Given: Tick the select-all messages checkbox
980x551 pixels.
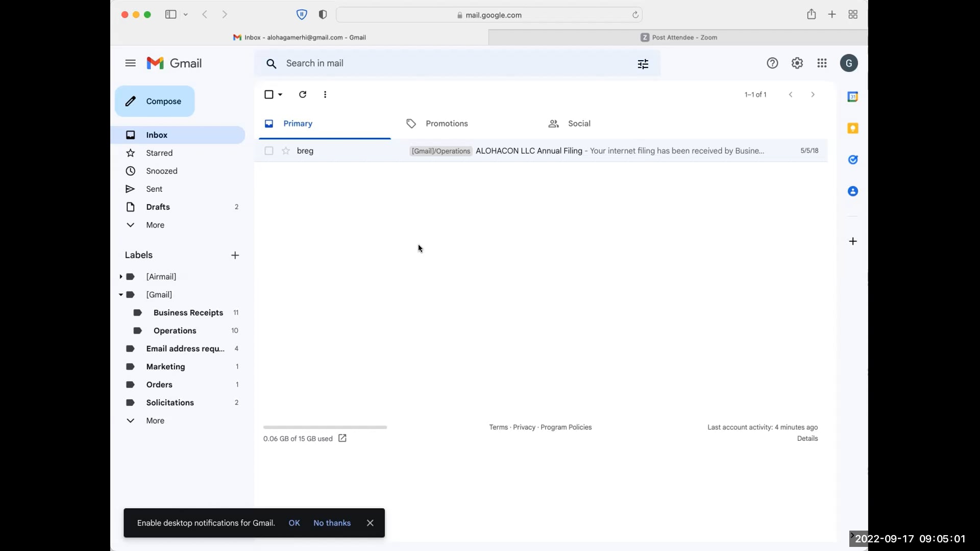Looking at the screenshot, I should pos(269,94).
